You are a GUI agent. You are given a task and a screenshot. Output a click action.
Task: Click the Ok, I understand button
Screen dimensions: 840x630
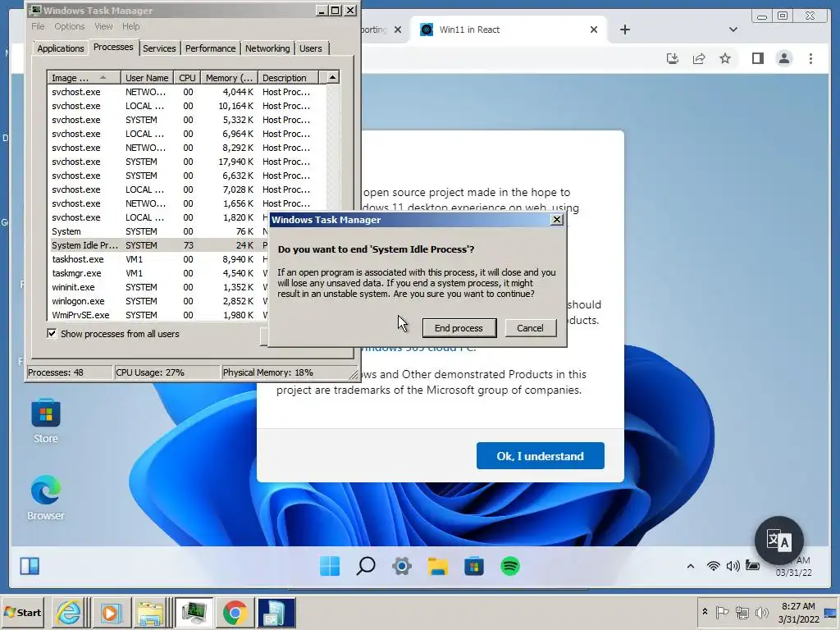pyautogui.click(x=540, y=456)
